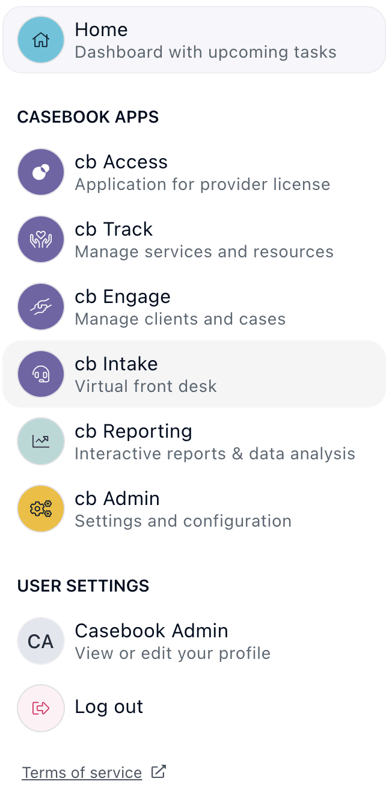Viewport: 392px width, 802px height.
Task: Click the external link icon beside Terms
Action: click(x=159, y=771)
